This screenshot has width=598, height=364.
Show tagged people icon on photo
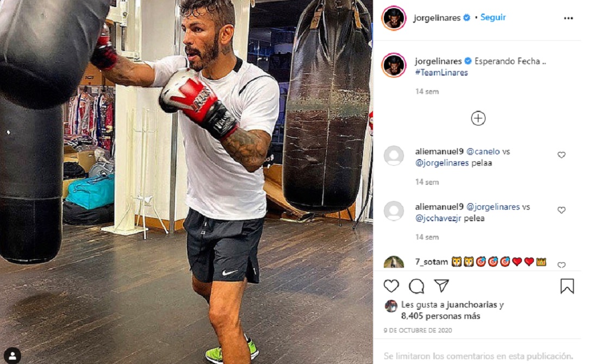[x=13, y=356]
